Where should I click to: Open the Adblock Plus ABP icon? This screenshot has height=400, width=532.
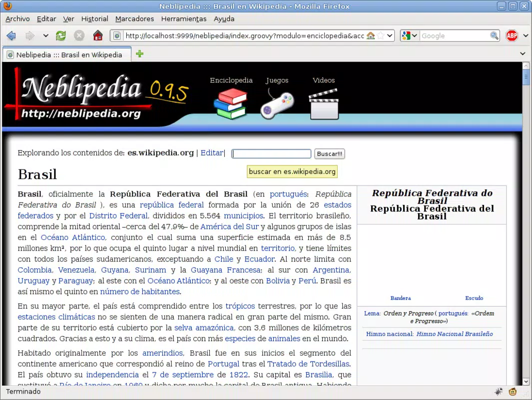512,35
